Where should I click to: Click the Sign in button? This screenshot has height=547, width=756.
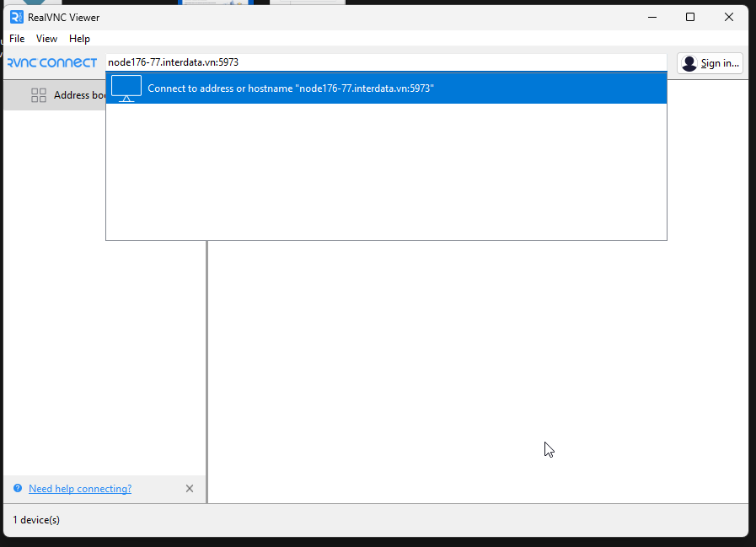pyautogui.click(x=710, y=63)
